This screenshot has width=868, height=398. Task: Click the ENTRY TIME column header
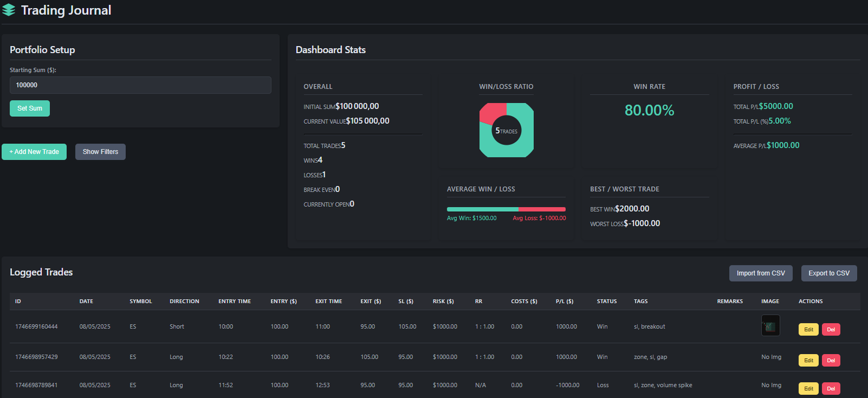[234, 301]
